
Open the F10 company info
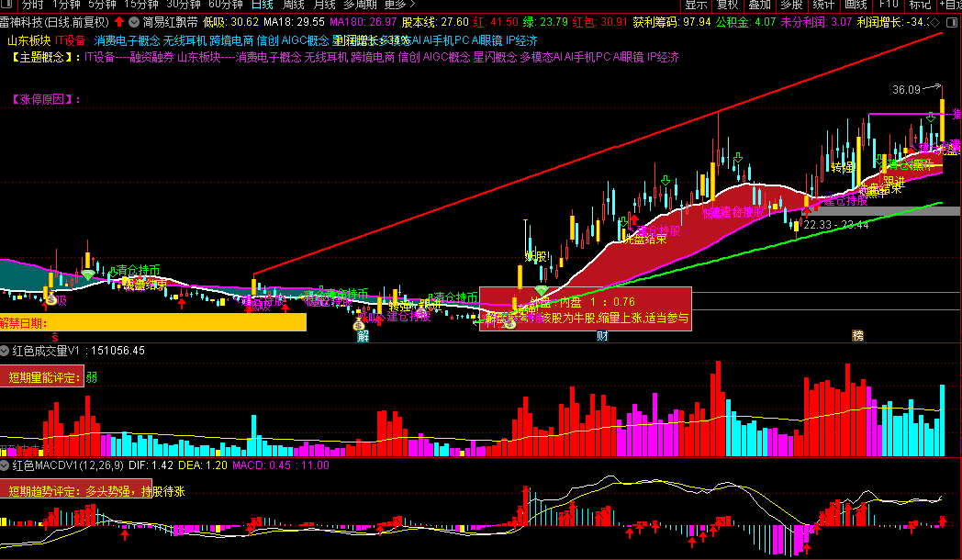click(x=889, y=5)
